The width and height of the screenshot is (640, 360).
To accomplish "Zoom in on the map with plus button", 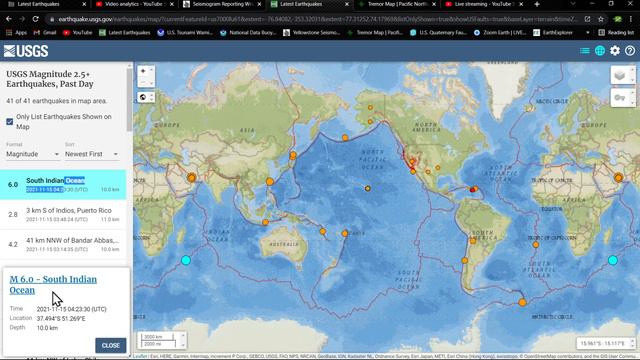I will click(143, 71).
